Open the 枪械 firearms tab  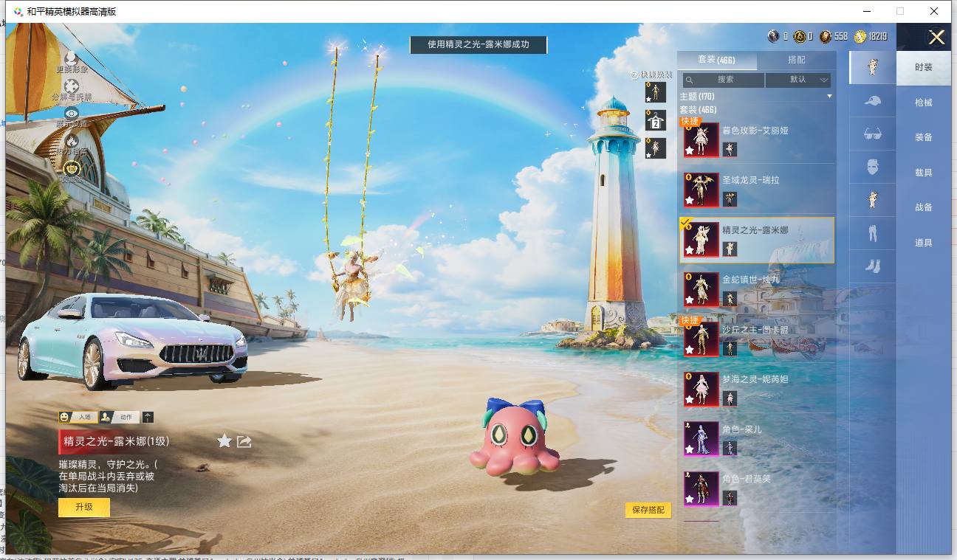(x=924, y=103)
